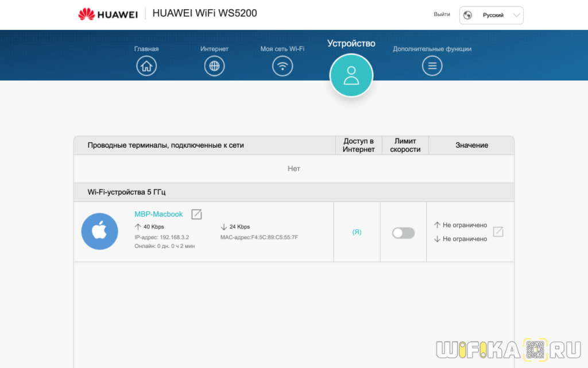Viewport: 588px width, 368px height.
Task: Edit the MBP-Macbook device name icon
Action: click(x=196, y=214)
